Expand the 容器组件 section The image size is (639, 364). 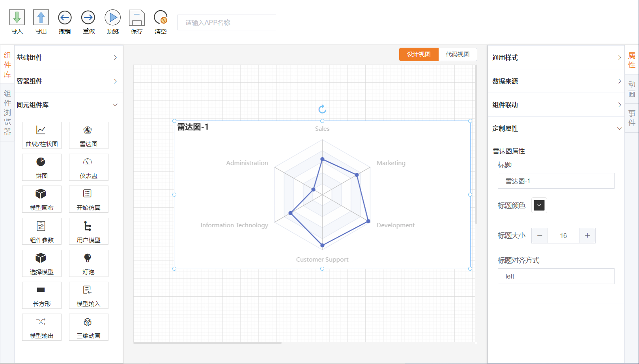coord(69,81)
